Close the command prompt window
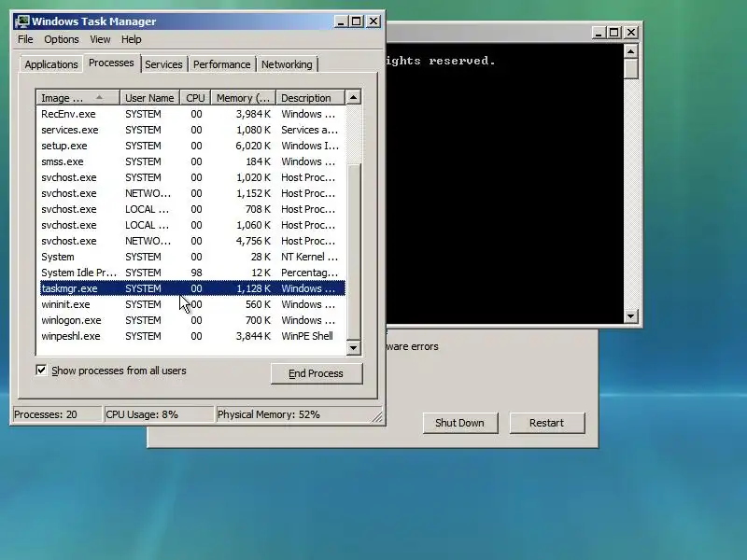The height and width of the screenshot is (560, 747). click(631, 33)
